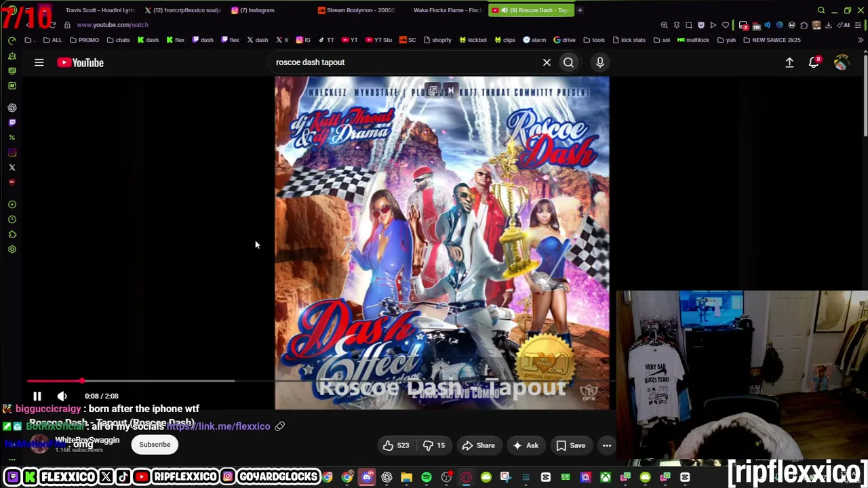Open the percent sign sidebar icon
Image resolution: width=868 pixels, height=488 pixels.
(12, 138)
